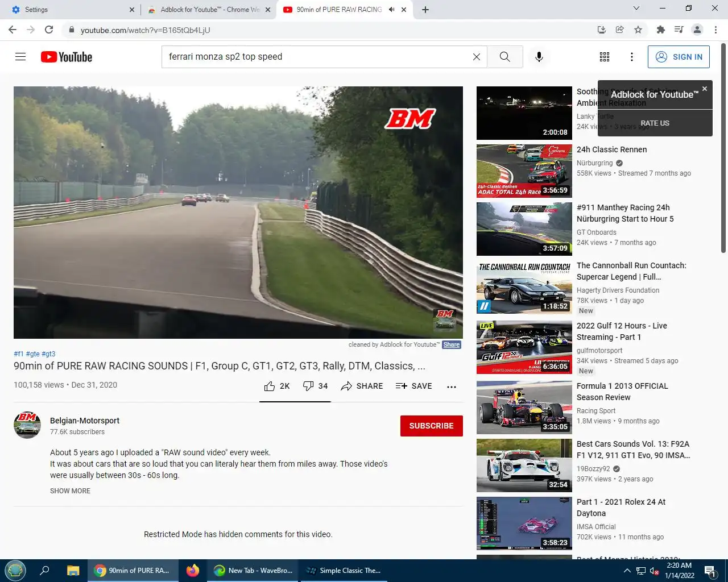Open 2022 Gulf 12 Hours live thumbnail
Image resolution: width=728 pixels, height=582 pixels.
tap(524, 347)
